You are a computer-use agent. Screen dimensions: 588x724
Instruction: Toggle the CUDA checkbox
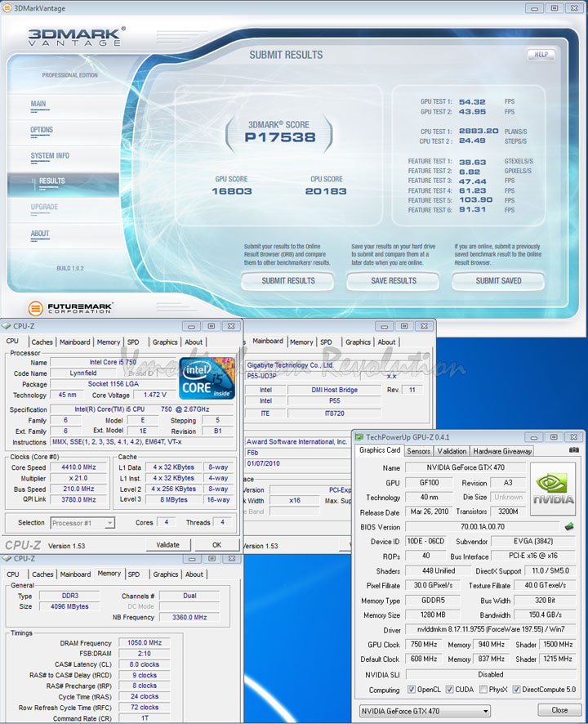click(x=449, y=690)
